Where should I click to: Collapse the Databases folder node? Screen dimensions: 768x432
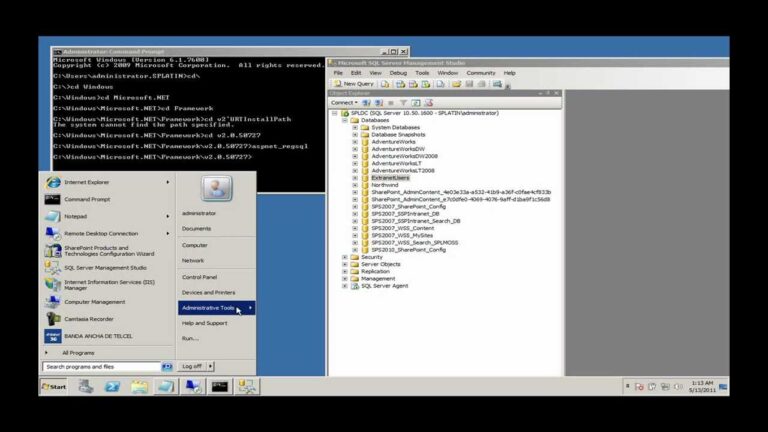point(345,120)
